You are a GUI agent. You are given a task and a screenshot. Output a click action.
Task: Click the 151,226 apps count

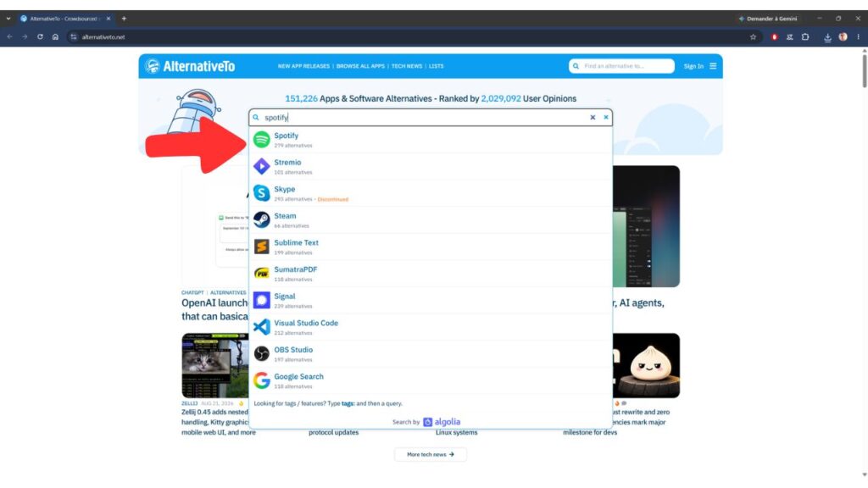coord(301,98)
